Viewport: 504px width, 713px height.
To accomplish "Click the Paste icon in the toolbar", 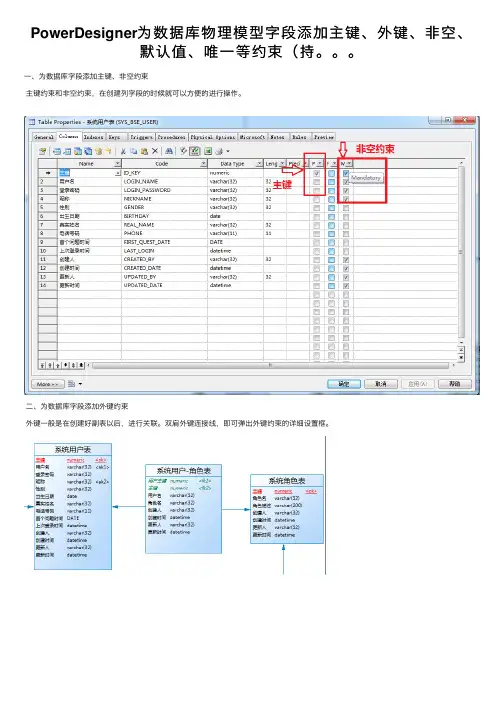I will [x=144, y=151].
